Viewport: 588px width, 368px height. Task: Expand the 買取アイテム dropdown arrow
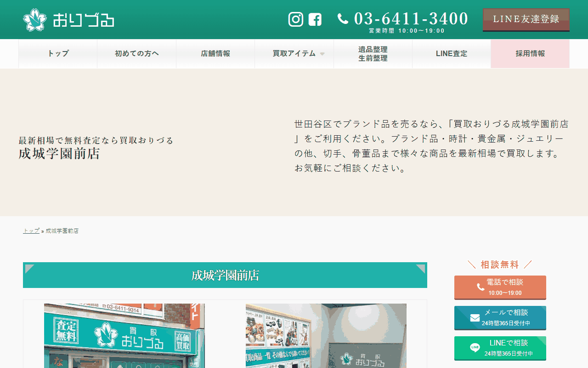coord(322,54)
